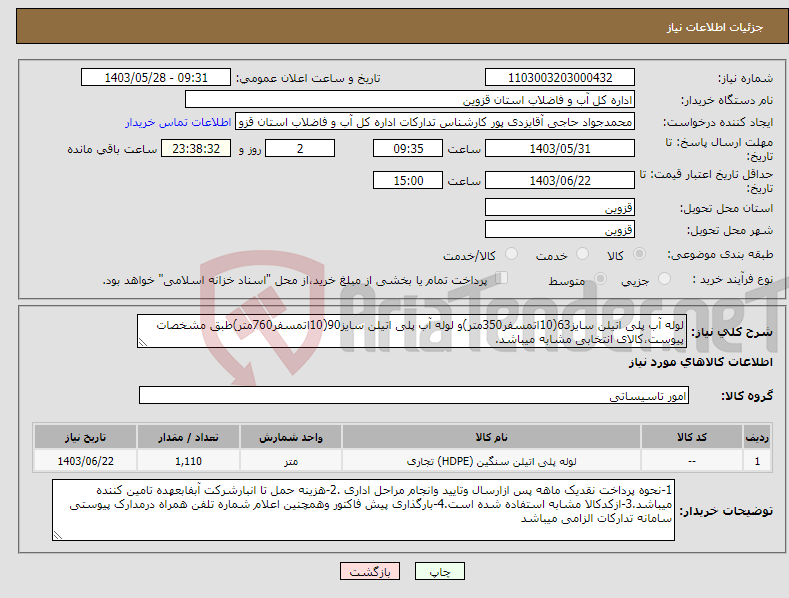Click the buyer organization name field
The height and width of the screenshot is (598, 789).
[410, 100]
